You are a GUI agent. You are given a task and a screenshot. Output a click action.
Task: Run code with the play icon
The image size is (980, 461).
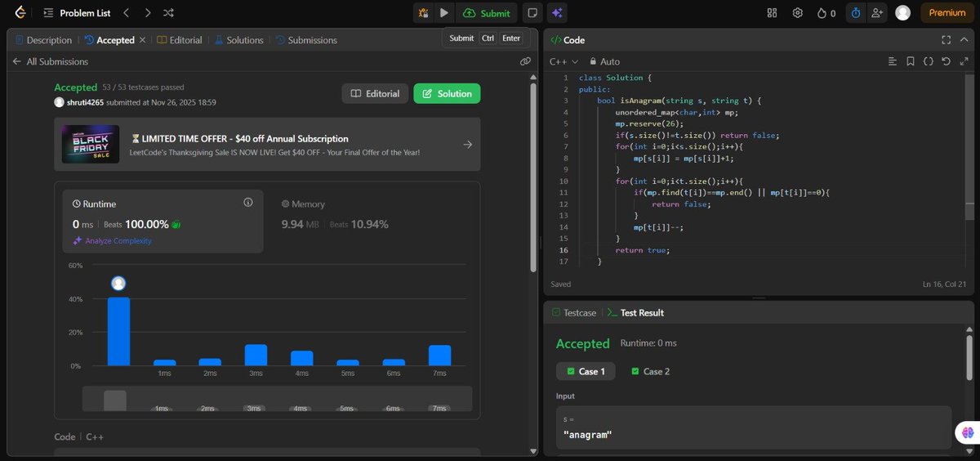443,13
